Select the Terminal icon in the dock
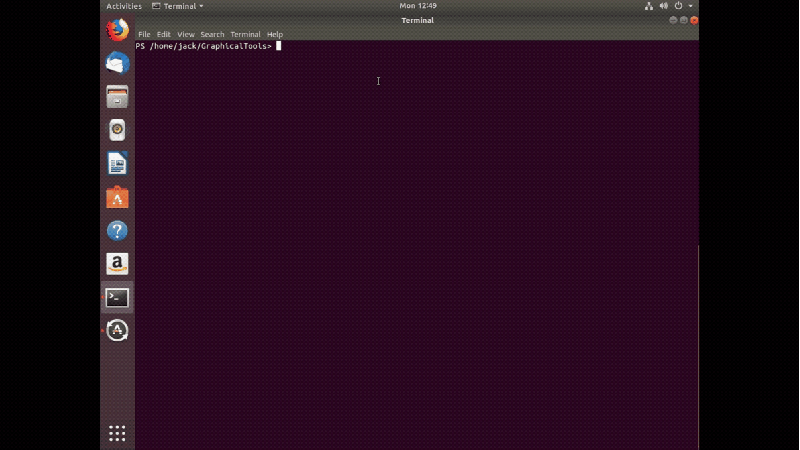 (x=117, y=297)
